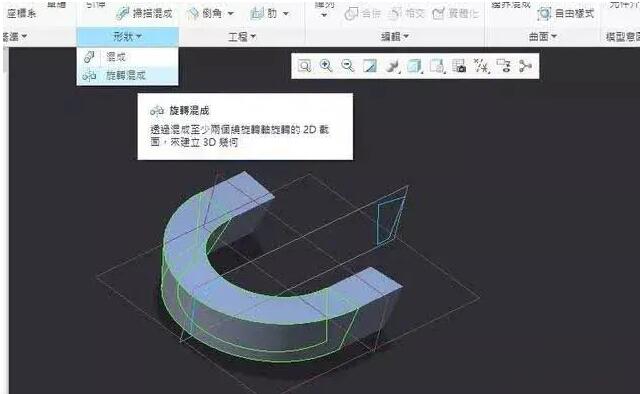Open the 倒角 dropdown arrow

pyautogui.click(x=231, y=14)
